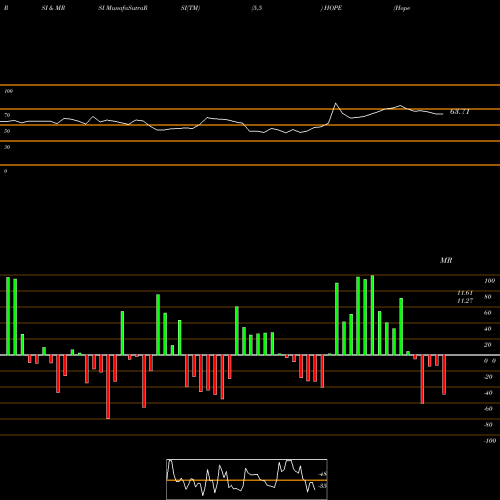
Task: Click the longest red bar in MR chart
Action: tap(108, 387)
